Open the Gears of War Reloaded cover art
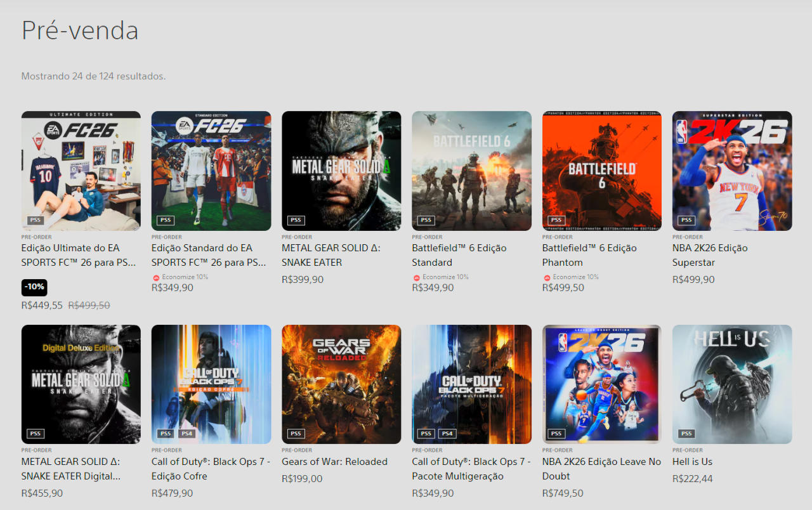812x510 pixels. (x=341, y=384)
